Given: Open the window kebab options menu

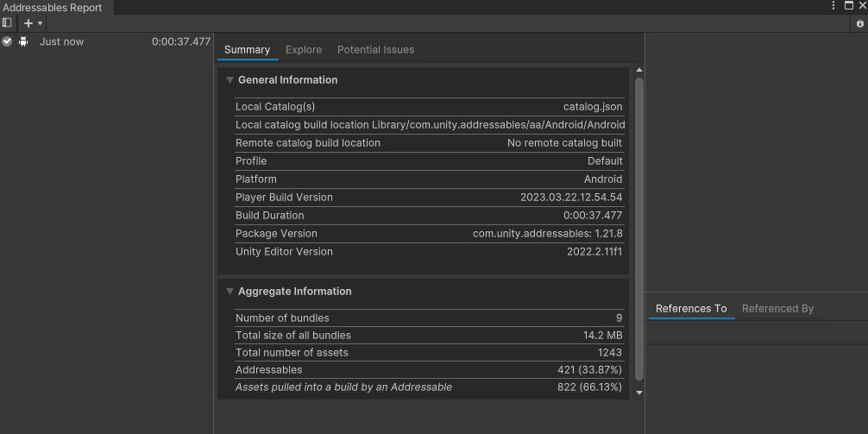Looking at the screenshot, I should pyautogui.click(x=833, y=5).
